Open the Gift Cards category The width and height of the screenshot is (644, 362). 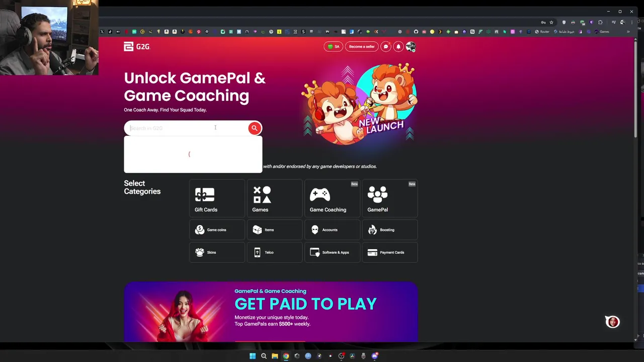[217, 198]
